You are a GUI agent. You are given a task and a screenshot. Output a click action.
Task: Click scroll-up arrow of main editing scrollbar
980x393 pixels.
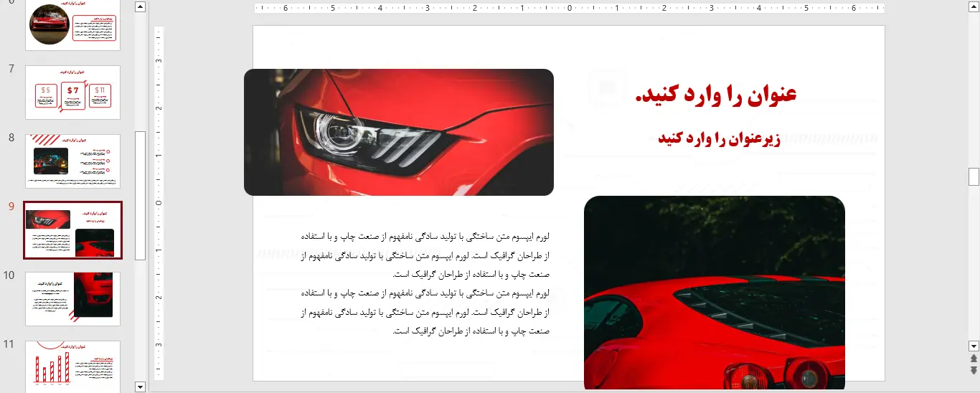click(974, 7)
